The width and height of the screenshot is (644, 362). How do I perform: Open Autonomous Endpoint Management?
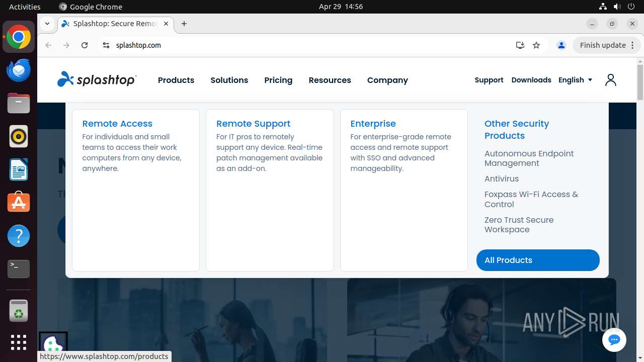(x=529, y=158)
